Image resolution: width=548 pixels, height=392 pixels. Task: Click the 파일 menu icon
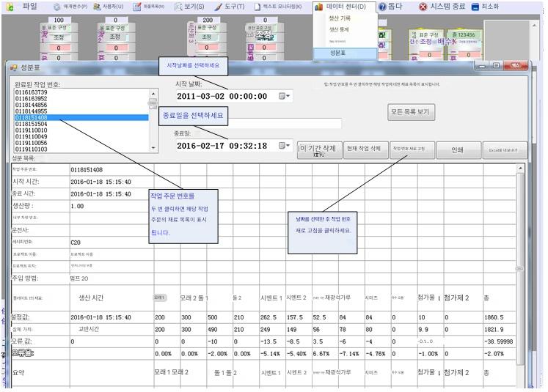tap(10, 6)
